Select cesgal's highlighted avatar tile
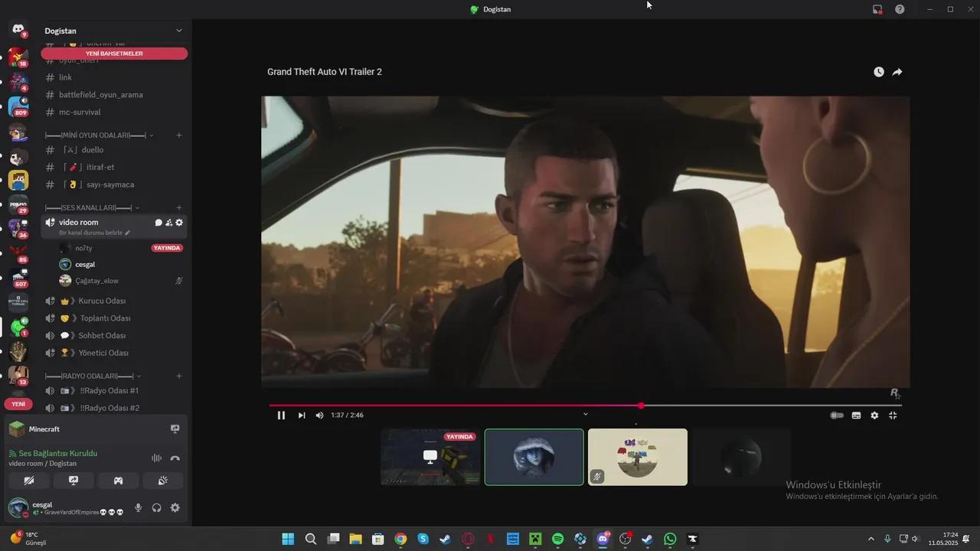Viewport: 980px width, 551px height. click(534, 457)
